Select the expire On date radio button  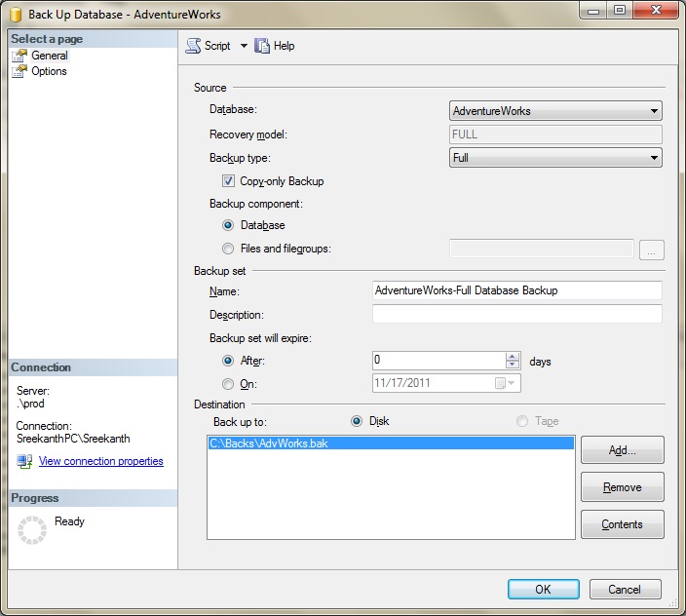tap(228, 384)
